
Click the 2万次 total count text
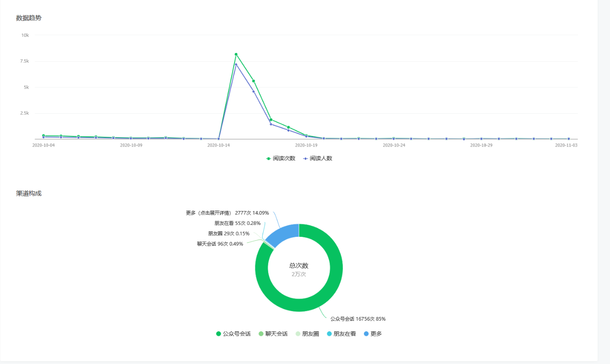299,274
